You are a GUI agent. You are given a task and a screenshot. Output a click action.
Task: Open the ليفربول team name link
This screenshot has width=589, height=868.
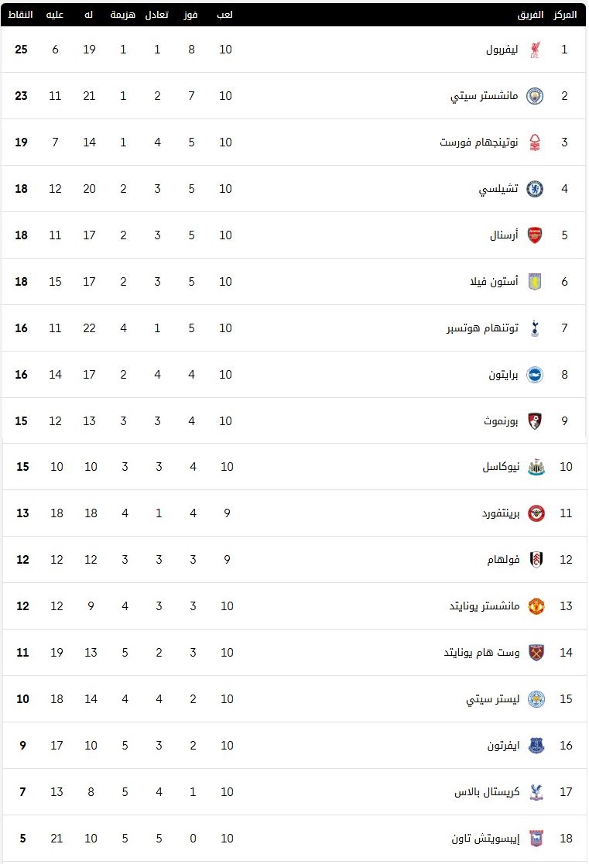[x=502, y=50]
